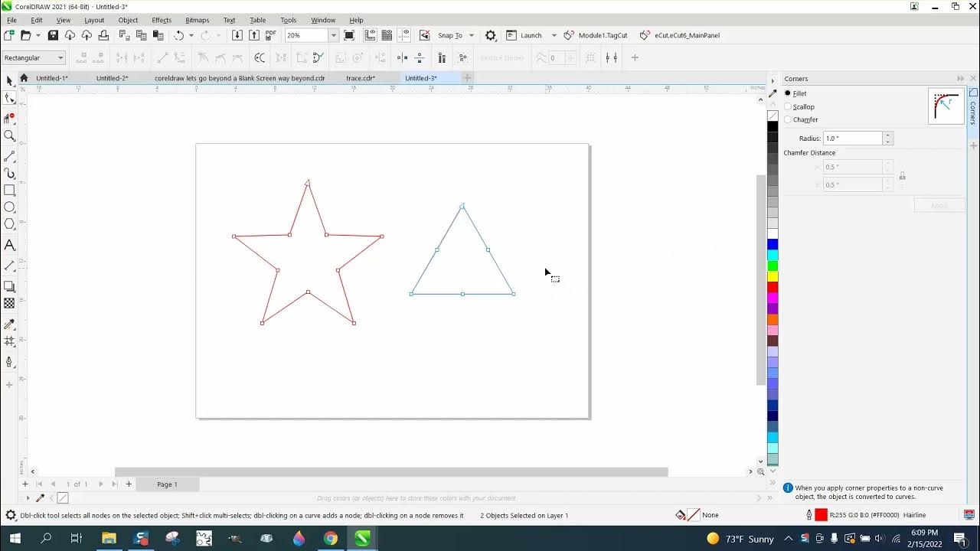This screenshot has width=980, height=551.
Task: Open the Bitmaps menu
Action: pyautogui.click(x=198, y=20)
